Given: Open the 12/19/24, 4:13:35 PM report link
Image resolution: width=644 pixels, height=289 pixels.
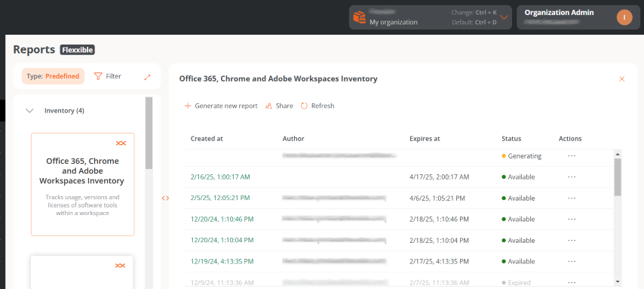Looking at the screenshot, I should coord(222,261).
